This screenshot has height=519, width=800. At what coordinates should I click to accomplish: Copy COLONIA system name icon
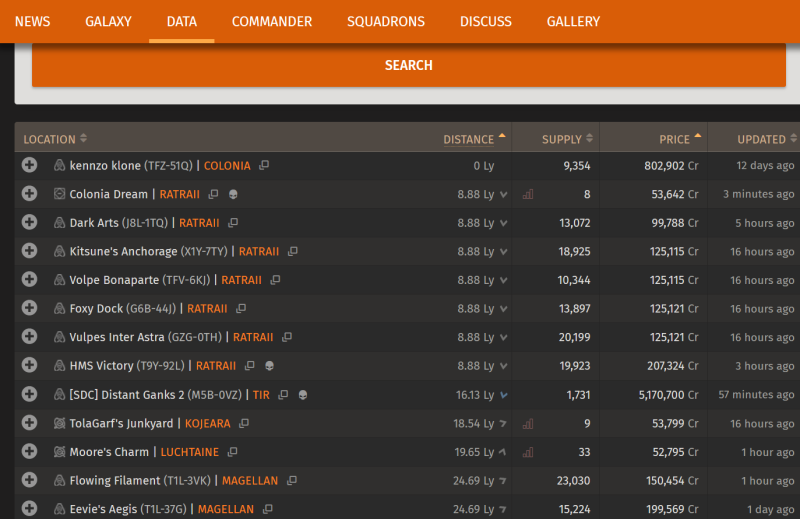pyautogui.click(x=264, y=165)
